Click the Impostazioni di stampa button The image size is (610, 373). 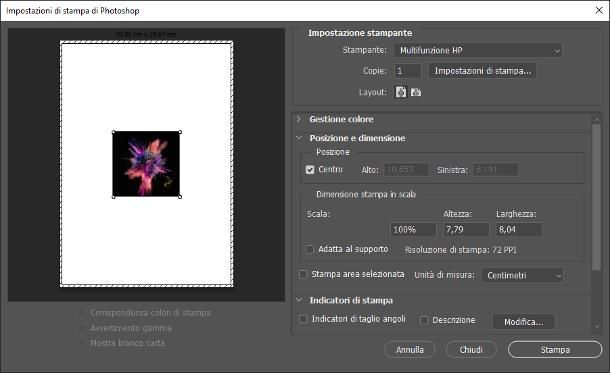(482, 71)
